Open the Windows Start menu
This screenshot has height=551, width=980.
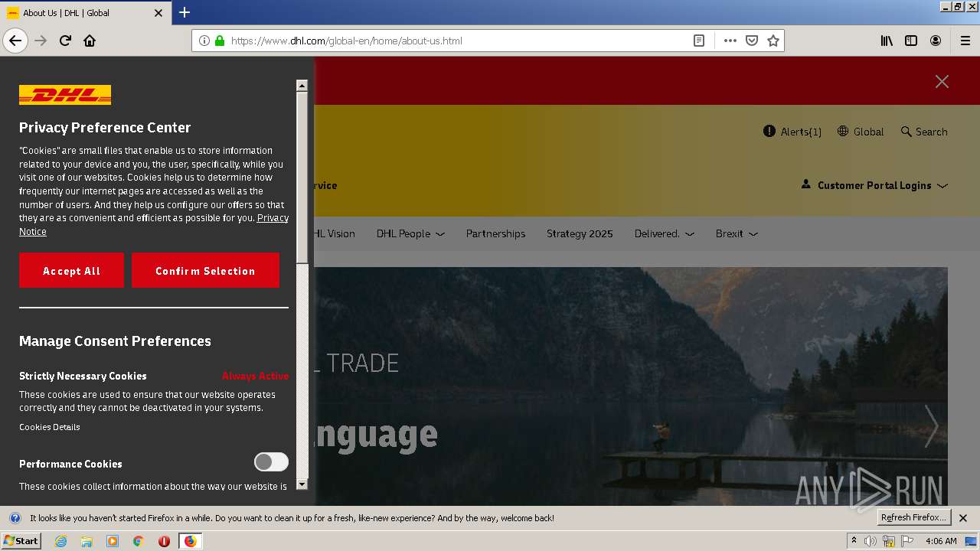[21, 541]
